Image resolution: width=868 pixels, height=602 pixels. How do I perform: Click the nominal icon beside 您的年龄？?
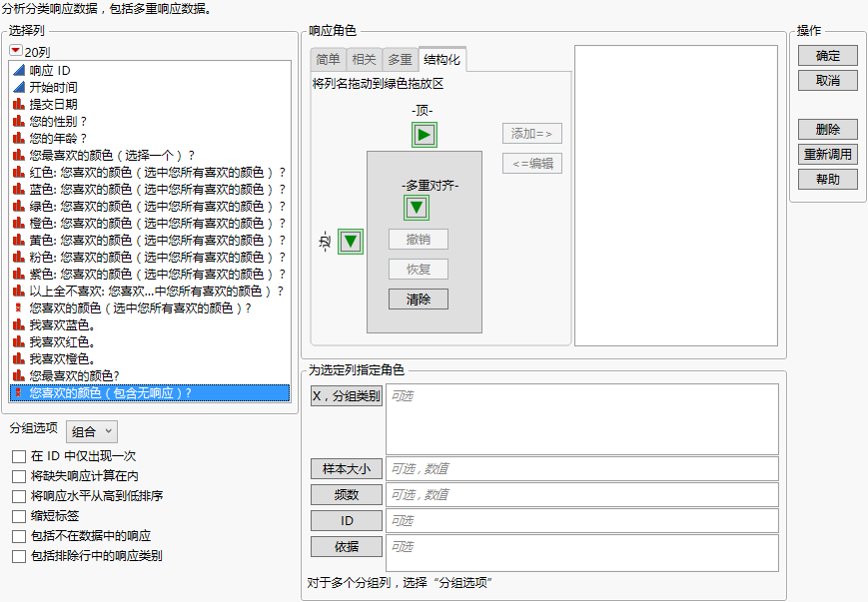click(x=19, y=139)
